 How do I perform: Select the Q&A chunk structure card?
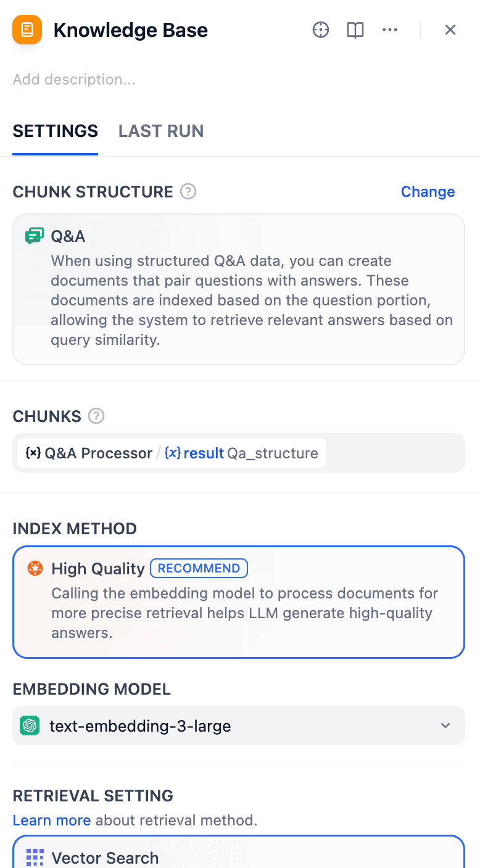click(238, 289)
